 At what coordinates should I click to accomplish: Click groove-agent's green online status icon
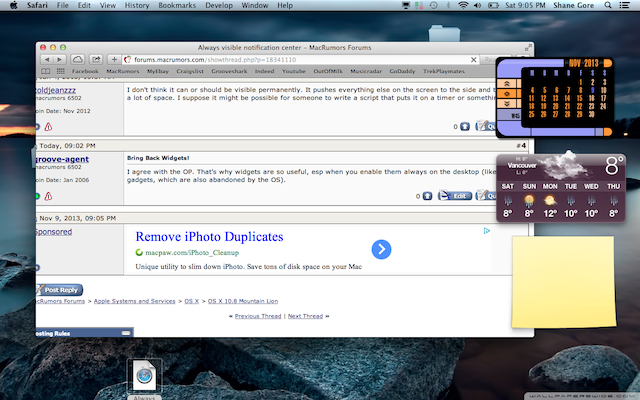click(x=37, y=196)
